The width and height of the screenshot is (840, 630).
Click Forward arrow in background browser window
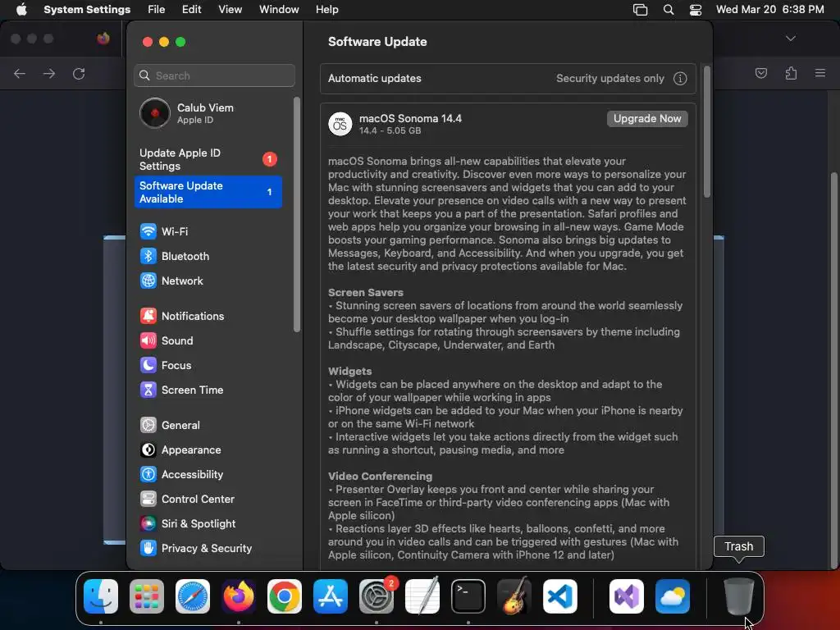click(49, 74)
